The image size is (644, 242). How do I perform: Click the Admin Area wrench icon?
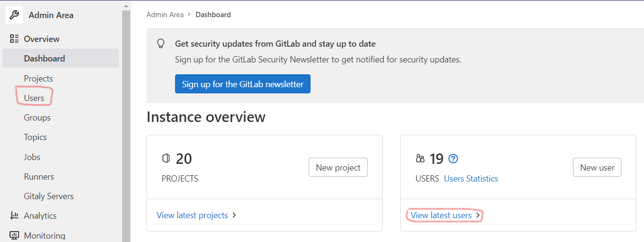(x=14, y=15)
